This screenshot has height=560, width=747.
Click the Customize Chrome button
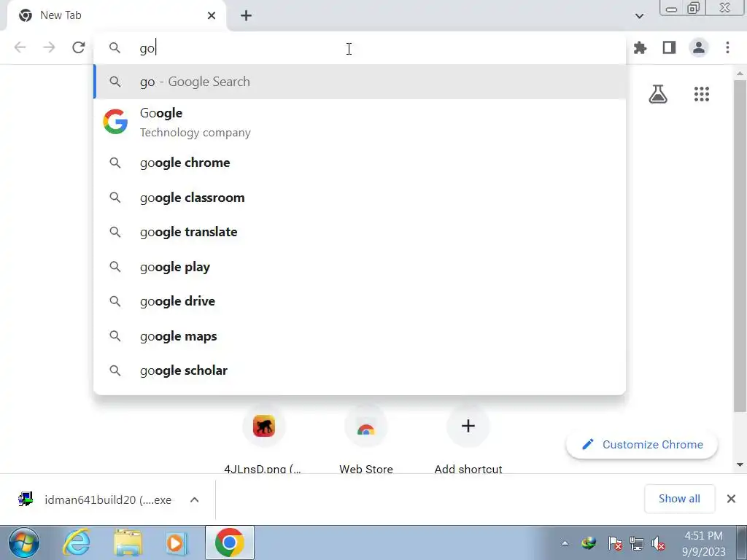642,445
